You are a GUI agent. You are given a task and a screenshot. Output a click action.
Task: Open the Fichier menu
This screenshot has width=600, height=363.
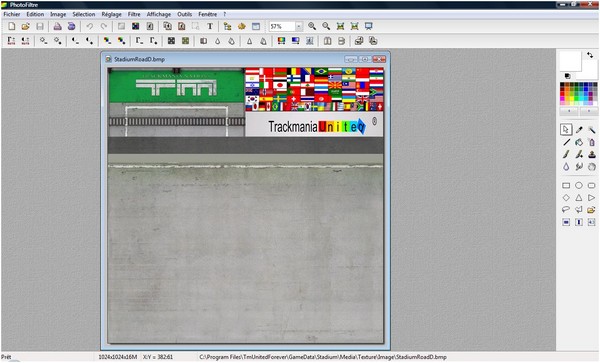[x=12, y=14]
